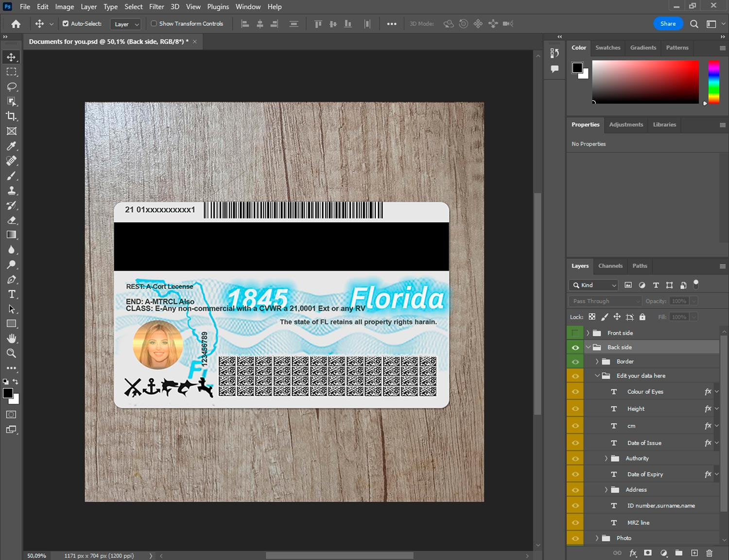Select the Lasso tool
The width and height of the screenshot is (729, 560).
point(12,87)
